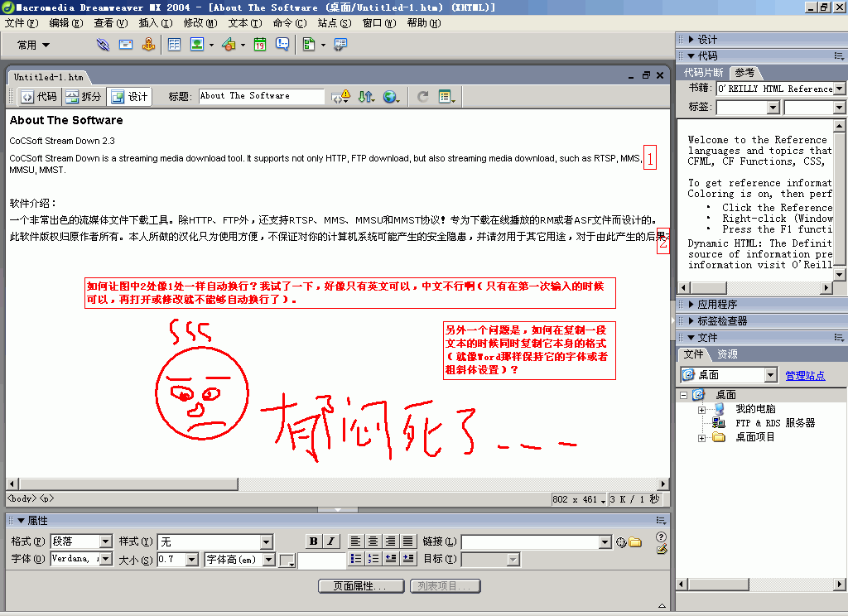The image size is (848, 616).
Task: Switch to the 代码片断 tab
Action: tap(703, 73)
